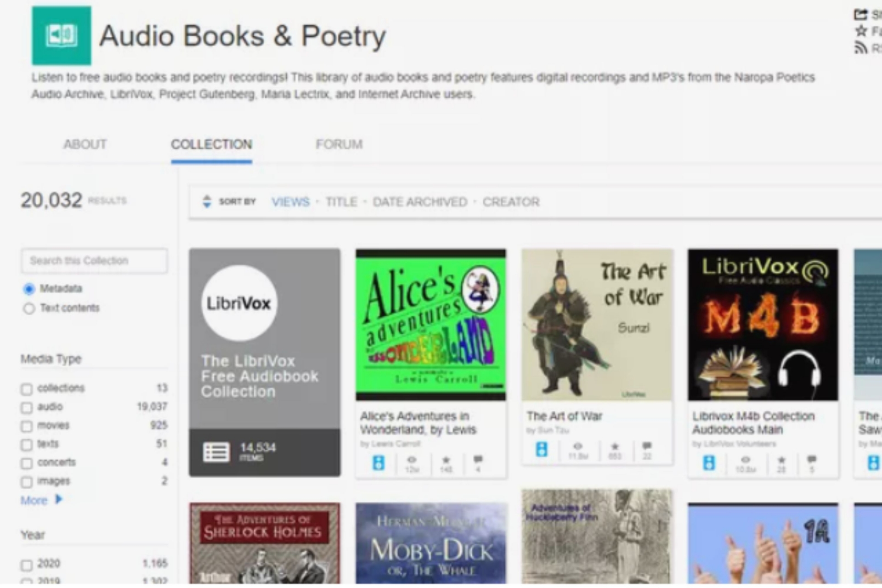Check the 2020 year filter

(27, 565)
